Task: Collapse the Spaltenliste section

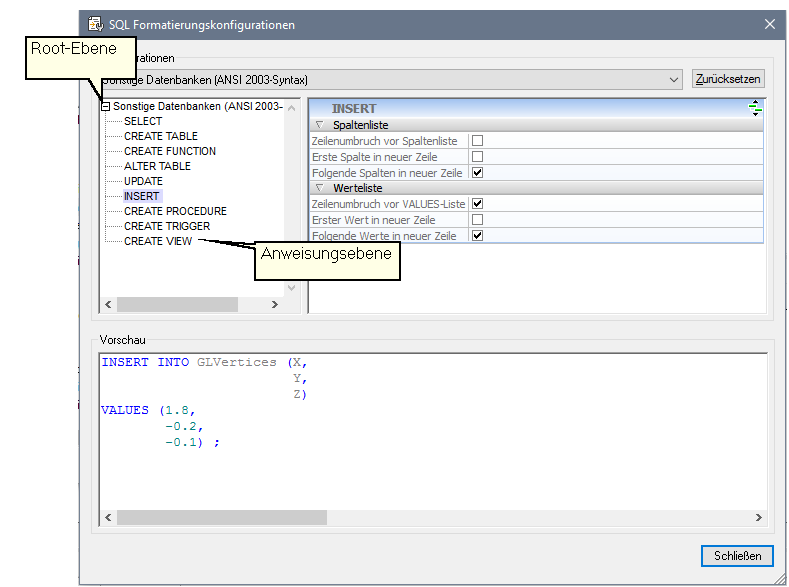Action: (x=319, y=125)
